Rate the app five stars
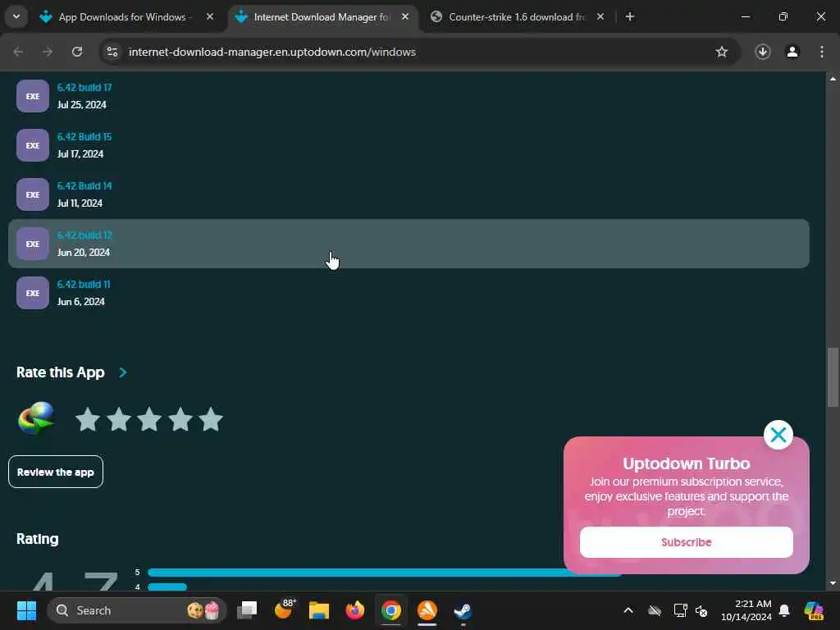The height and width of the screenshot is (630, 840). pyautogui.click(x=211, y=419)
